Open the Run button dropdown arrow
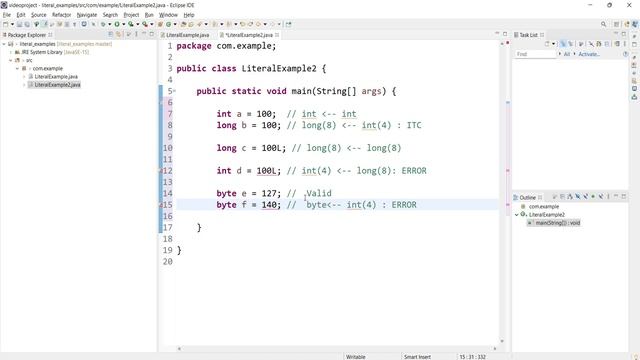Viewport: 640px width, 360px height. (x=124, y=24)
